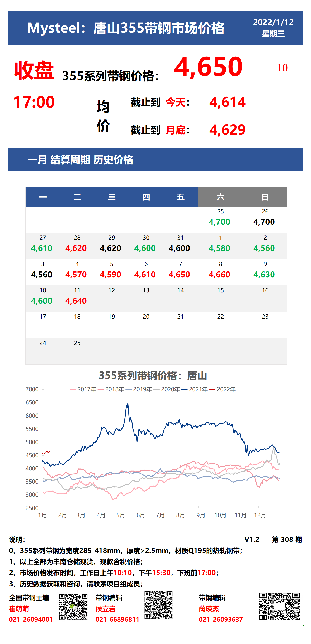The image size is (311, 644).
Task: Click the 2021年 legend entry
Action: (195, 389)
